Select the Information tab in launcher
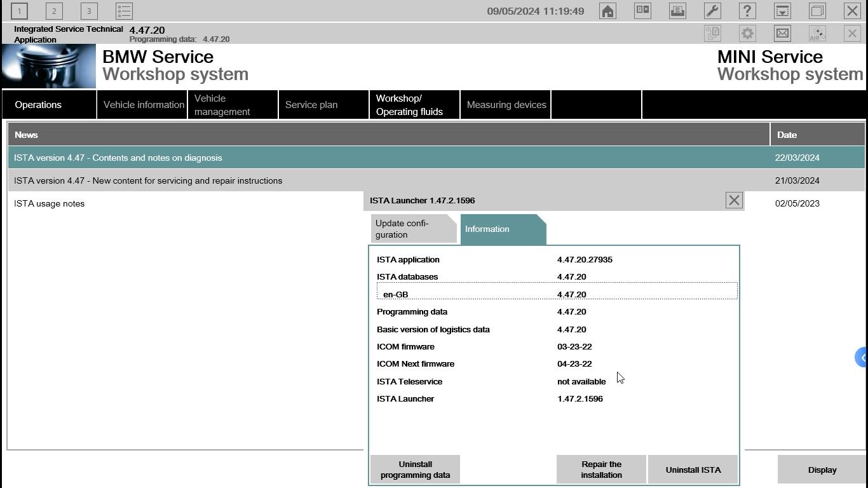 pyautogui.click(x=502, y=229)
